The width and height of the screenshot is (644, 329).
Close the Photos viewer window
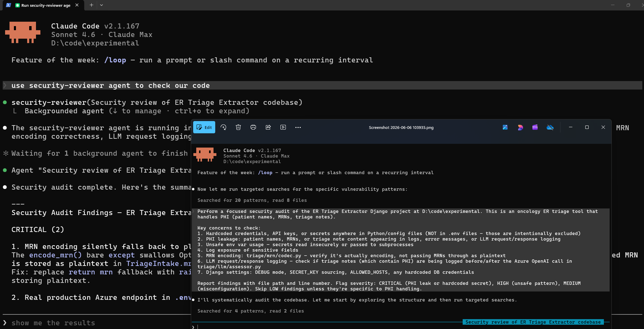point(603,127)
